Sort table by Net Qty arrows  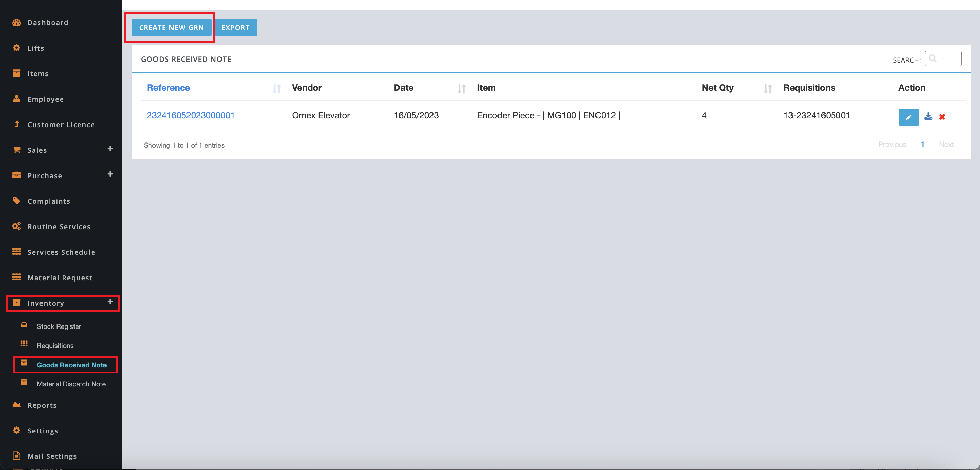[x=768, y=89]
